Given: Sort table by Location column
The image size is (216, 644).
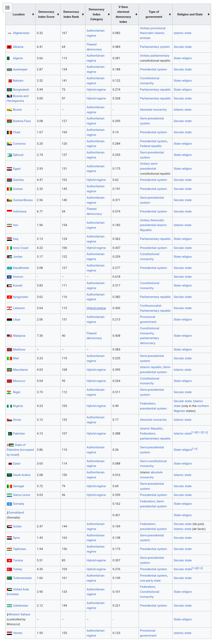Looking at the screenshot, I should pos(33,14).
